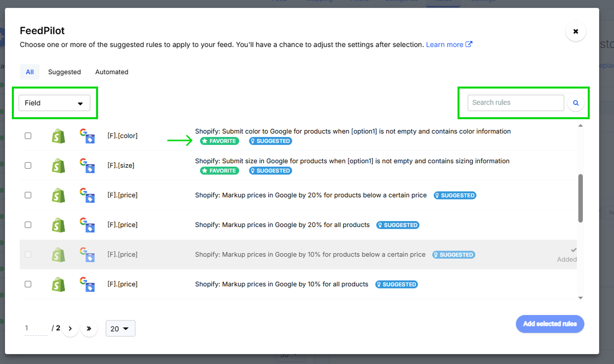Click the Favorite badge on the color rule
The height and width of the screenshot is (364, 614).
point(219,141)
